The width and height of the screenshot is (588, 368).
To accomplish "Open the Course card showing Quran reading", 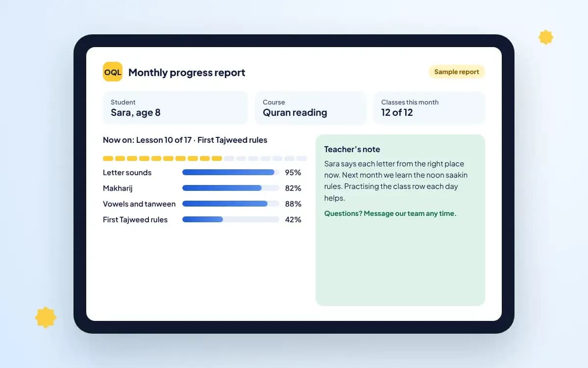I will [x=311, y=108].
